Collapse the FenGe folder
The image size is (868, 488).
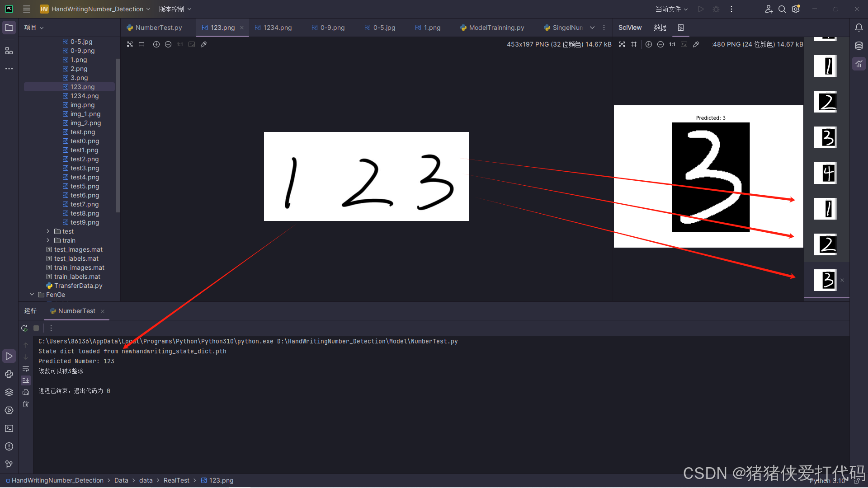[32, 295]
